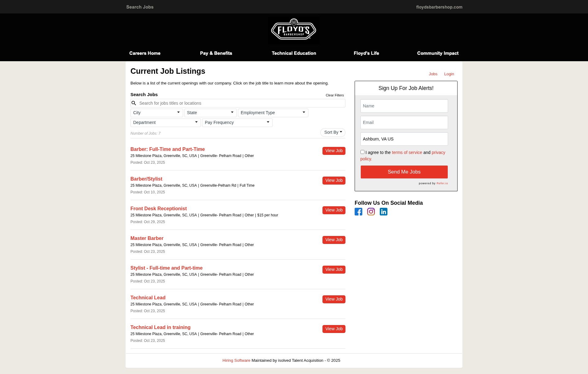The width and height of the screenshot is (588, 374).
Task: Click 'Posted: Oct 29, 2025' date
Action: [x=148, y=222]
